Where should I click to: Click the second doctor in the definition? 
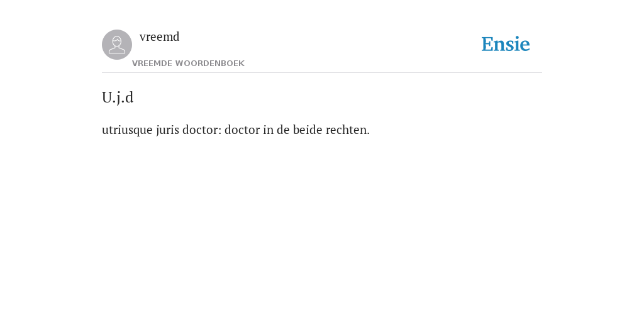(x=242, y=130)
